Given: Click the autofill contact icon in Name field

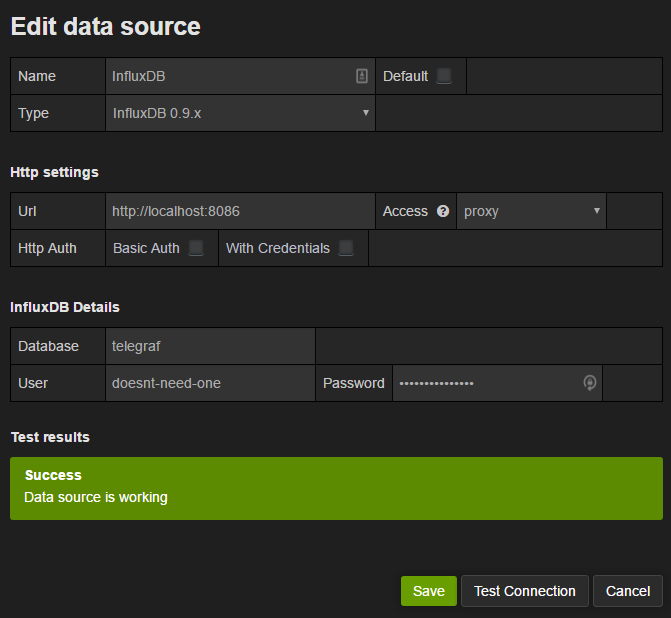Looking at the screenshot, I should coord(362,76).
